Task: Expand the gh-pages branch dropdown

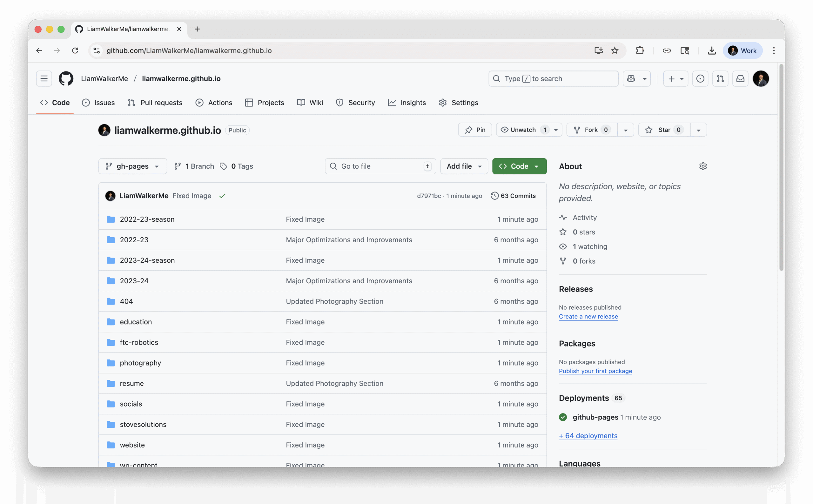Action: click(132, 166)
